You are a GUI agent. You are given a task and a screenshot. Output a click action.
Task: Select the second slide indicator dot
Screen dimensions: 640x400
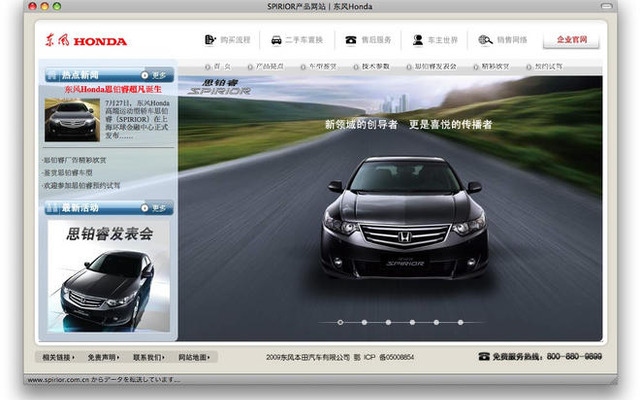coord(364,322)
